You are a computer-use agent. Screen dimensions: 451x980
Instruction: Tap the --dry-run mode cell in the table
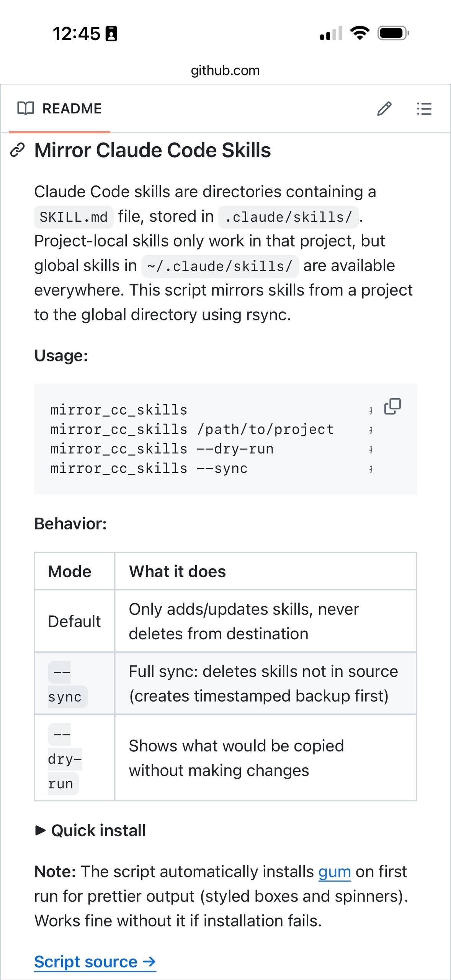point(64,759)
